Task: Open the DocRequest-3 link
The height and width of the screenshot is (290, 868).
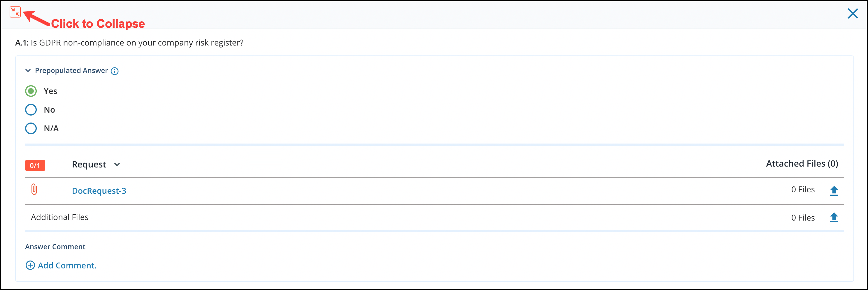Action: [99, 191]
